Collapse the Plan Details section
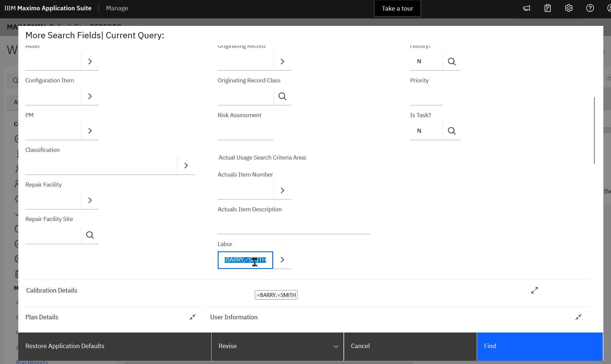The width and height of the screenshot is (611, 364). point(192,317)
